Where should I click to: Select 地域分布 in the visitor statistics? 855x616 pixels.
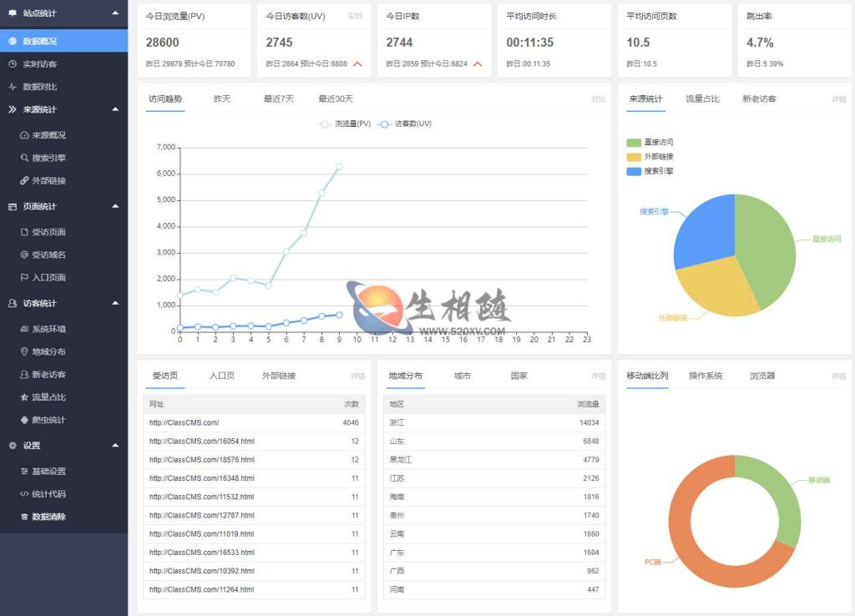58,351
